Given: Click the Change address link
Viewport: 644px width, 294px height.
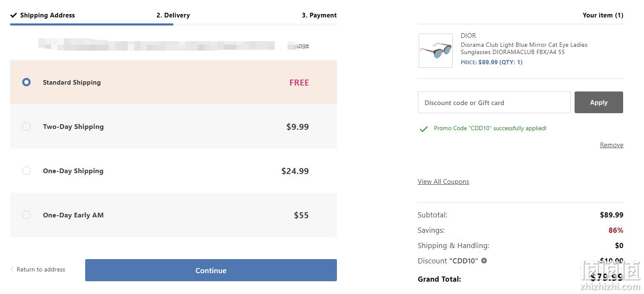Looking at the screenshot, I should (x=301, y=46).
